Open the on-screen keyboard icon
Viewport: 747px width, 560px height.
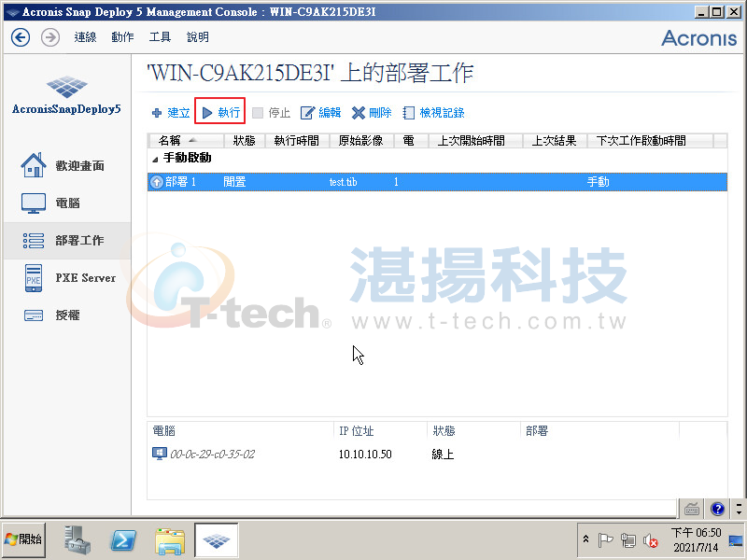[692, 509]
